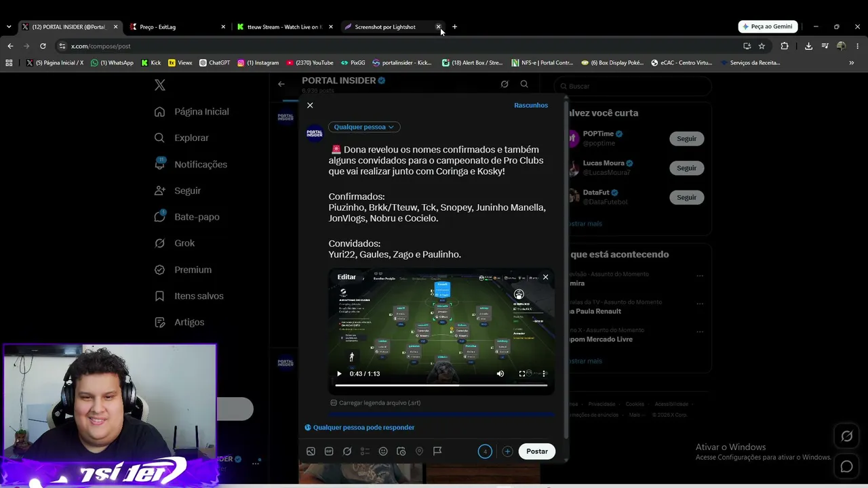Close the Screenshot por Lightshot tab

tap(438, 27)
